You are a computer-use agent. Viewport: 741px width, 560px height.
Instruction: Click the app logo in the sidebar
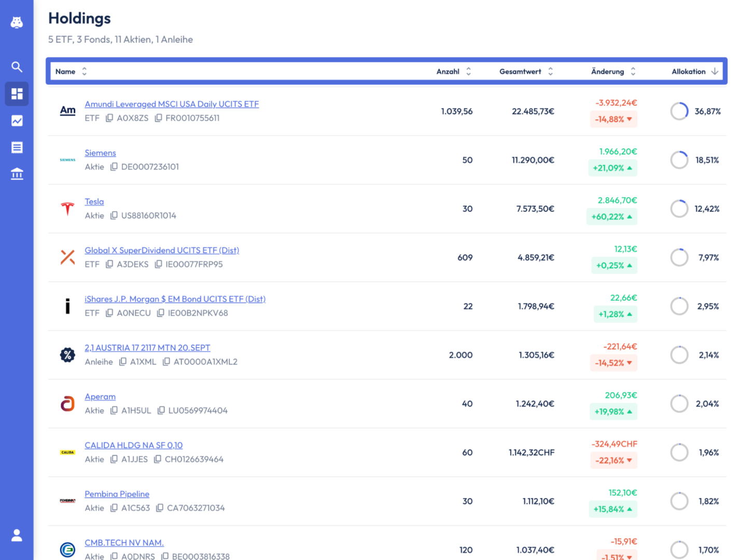pyautogui.click(x=17, y=22)
